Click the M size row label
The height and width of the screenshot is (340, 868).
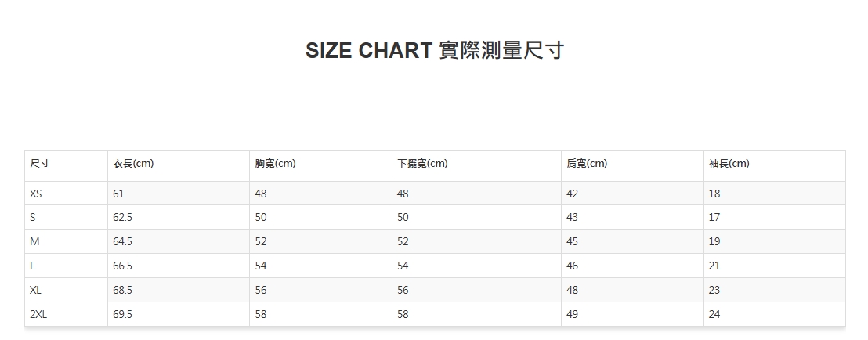tap(34, 242)
